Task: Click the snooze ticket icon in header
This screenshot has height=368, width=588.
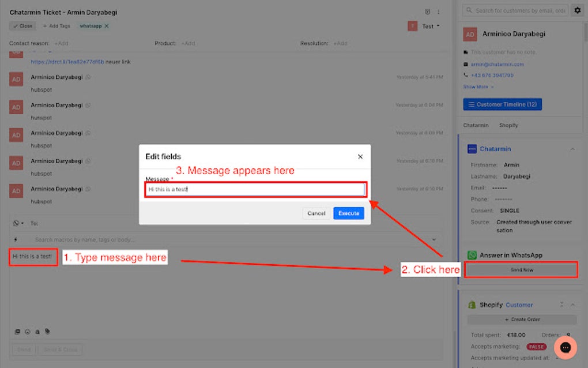Action: [428, 12]
